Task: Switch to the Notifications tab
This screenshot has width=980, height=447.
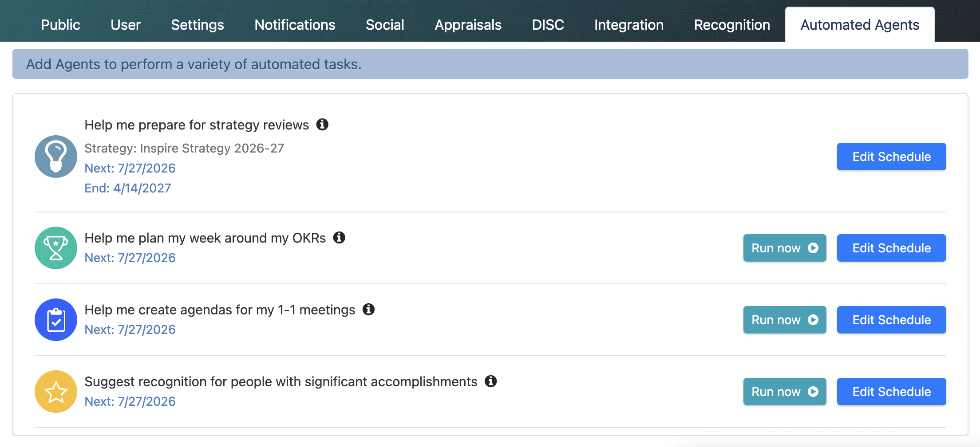Action: click(295, 25)
